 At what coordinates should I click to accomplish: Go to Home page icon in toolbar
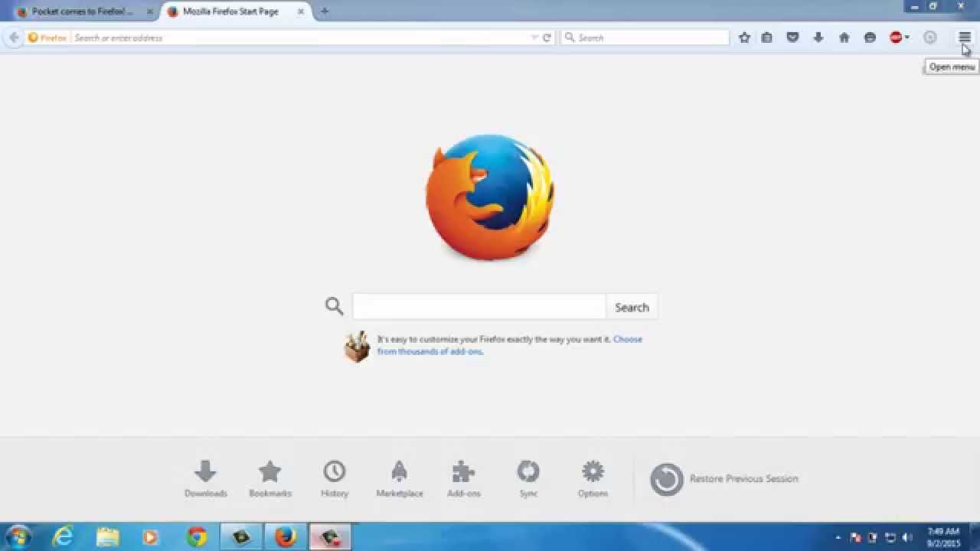coord(844,37)
